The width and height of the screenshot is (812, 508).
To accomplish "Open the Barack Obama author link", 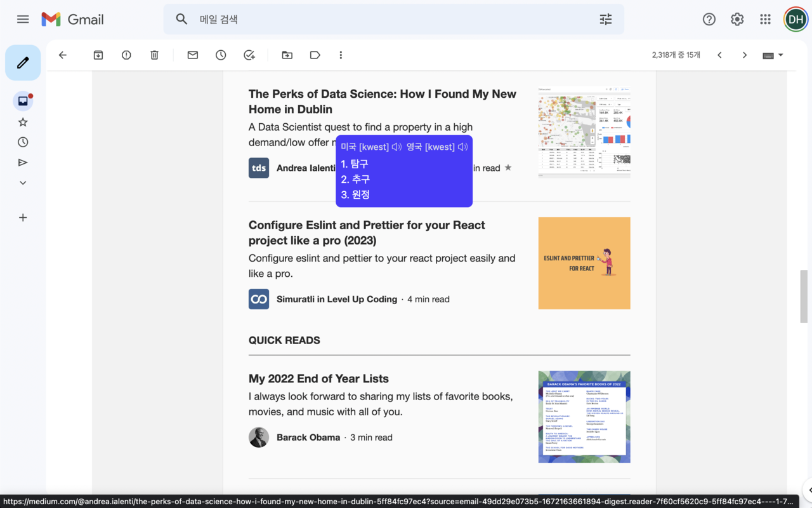I will coord(308,438).
